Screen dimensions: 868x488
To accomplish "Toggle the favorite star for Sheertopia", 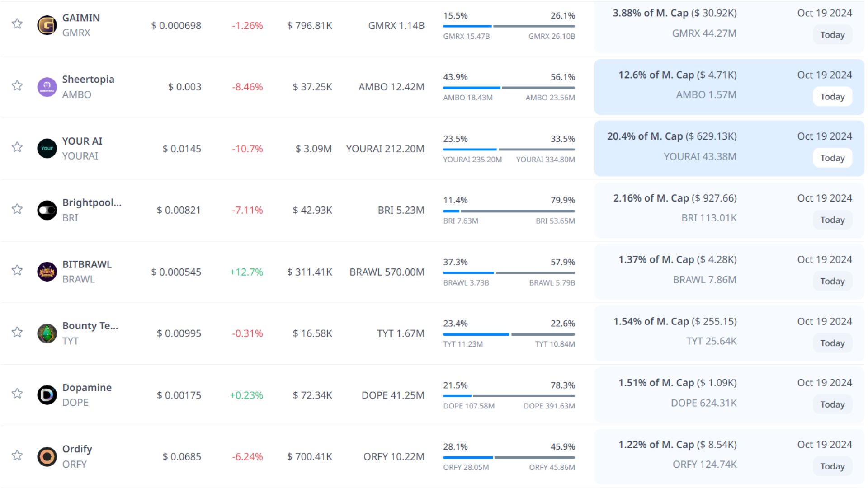I will tap(17, 85).
